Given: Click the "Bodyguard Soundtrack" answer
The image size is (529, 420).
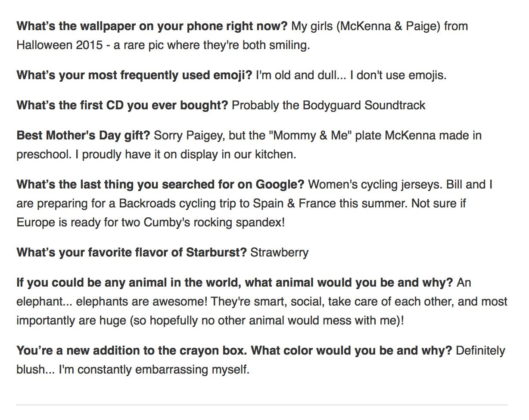Looking at the screenshot, I should tap(364, 105).
